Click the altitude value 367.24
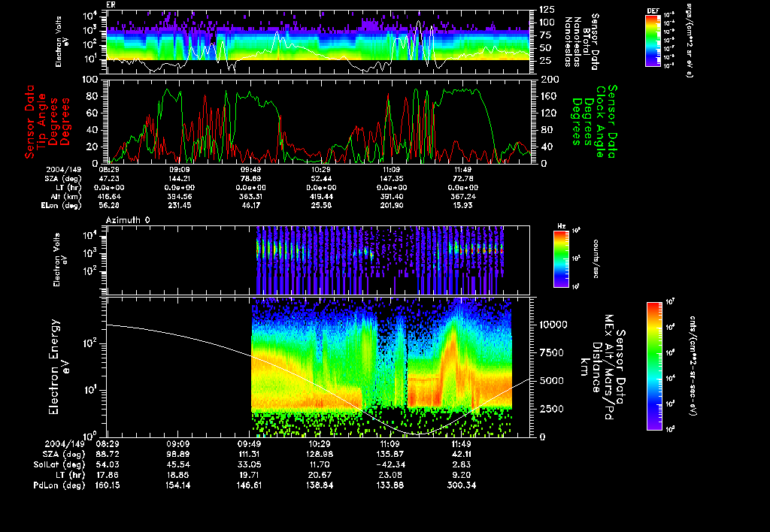The height and width of the screenshot is (532, 770). coord(462,196)
